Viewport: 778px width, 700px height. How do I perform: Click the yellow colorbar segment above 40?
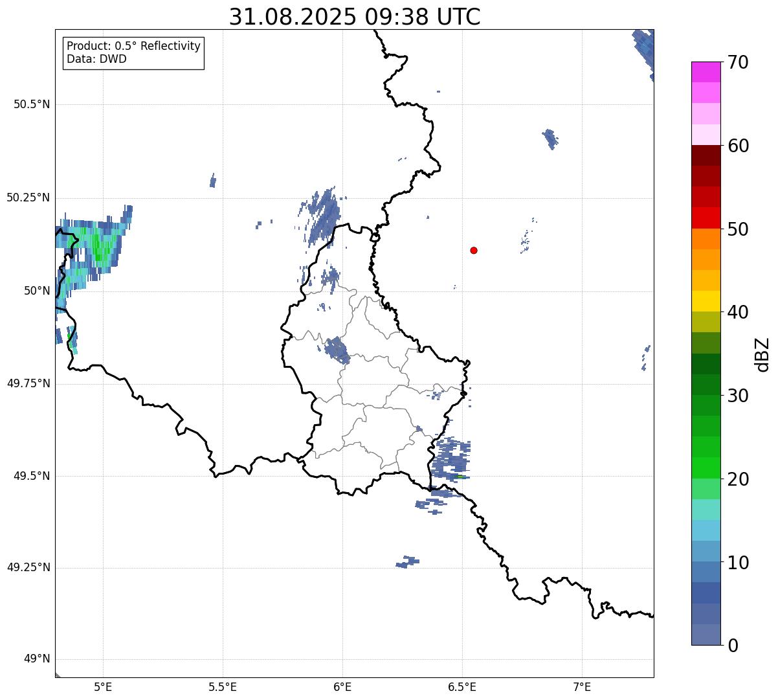coord(706,301)
